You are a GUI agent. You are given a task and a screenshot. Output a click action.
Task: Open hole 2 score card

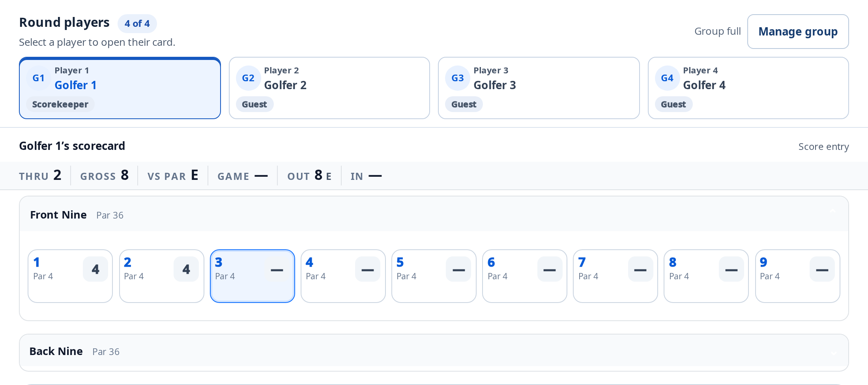click(x=162, y=276)
